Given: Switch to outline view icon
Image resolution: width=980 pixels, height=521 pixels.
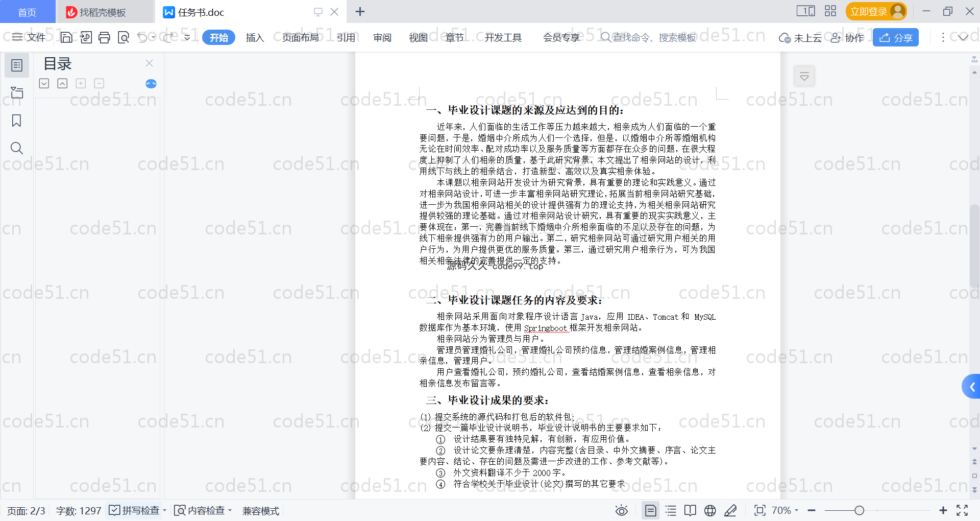Looking at the screenshot, I should pyautogui.click(x=671, y=510).
